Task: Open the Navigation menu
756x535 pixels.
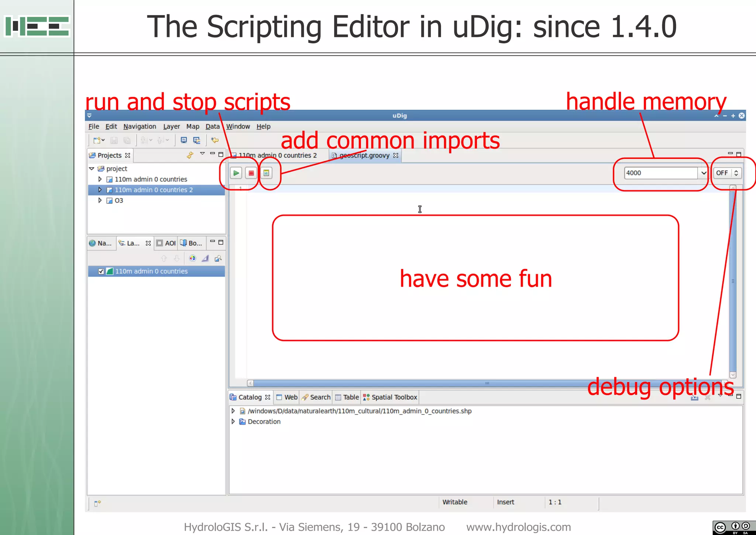Action: [140, 126]
